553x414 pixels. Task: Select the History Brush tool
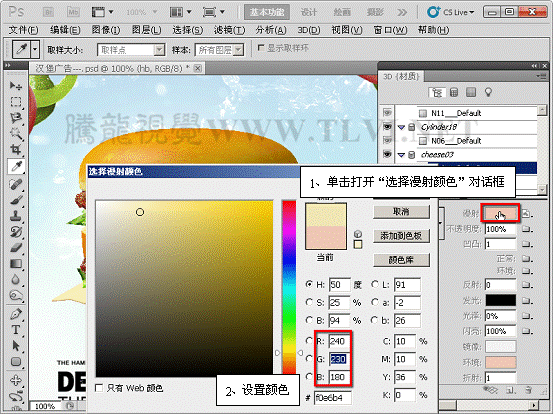tap(16, 232)
